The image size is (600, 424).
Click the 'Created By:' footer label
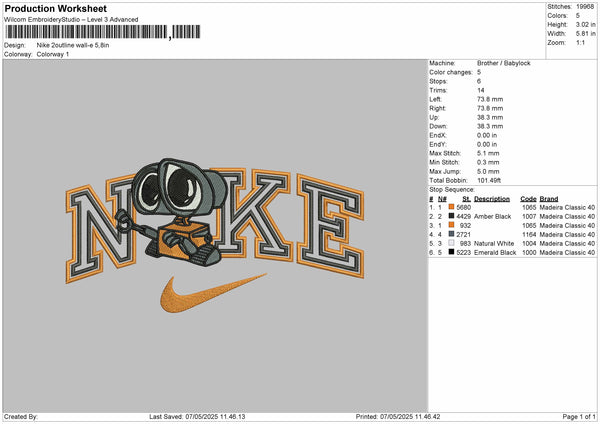[x=21, y=417]
